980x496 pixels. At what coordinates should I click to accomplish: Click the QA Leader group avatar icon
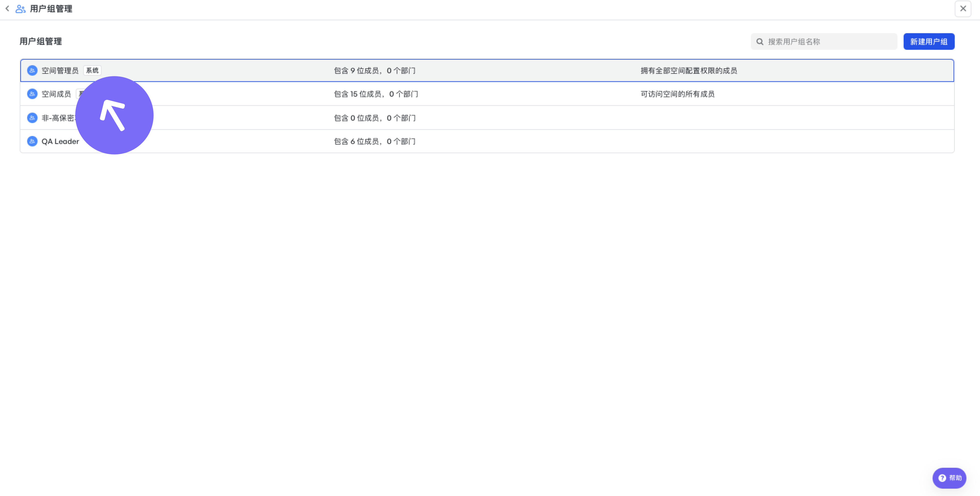tap(32, 141)
